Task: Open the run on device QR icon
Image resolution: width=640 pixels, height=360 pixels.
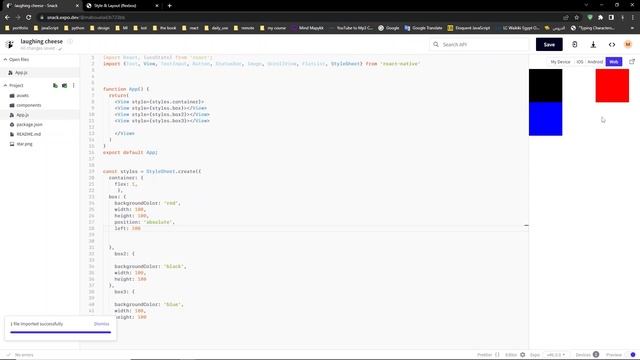Action: click(575, 44)
